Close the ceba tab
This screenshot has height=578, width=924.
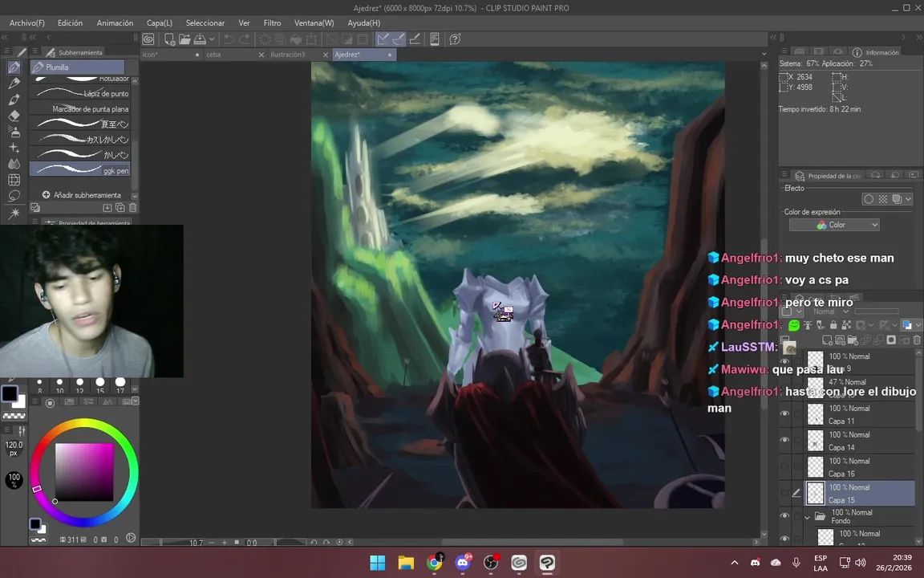[x=261, y=55]
